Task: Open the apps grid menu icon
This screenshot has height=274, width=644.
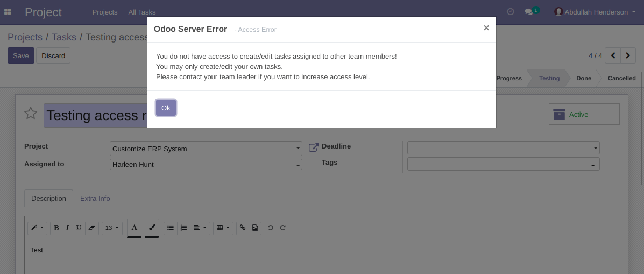Action: [x=8, y=12]
